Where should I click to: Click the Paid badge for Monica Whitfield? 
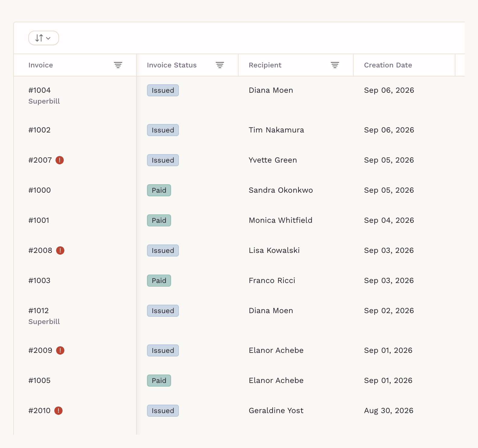159,220
